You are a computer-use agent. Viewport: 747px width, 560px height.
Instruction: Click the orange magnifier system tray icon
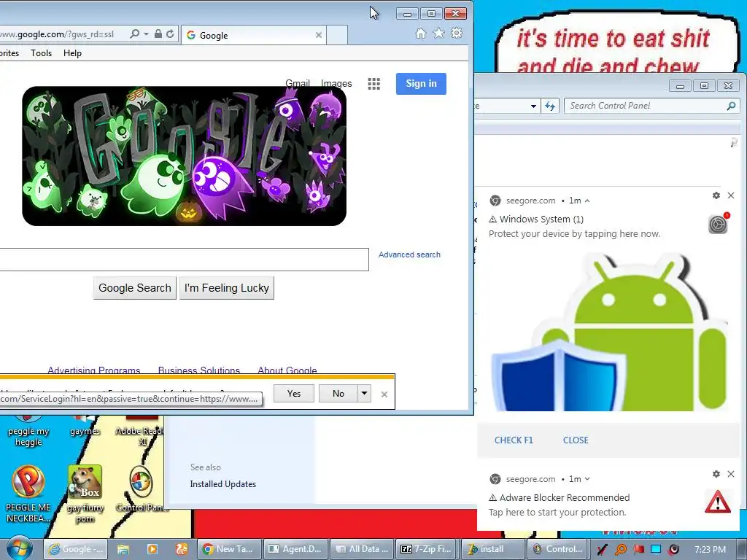coord(620,550)
